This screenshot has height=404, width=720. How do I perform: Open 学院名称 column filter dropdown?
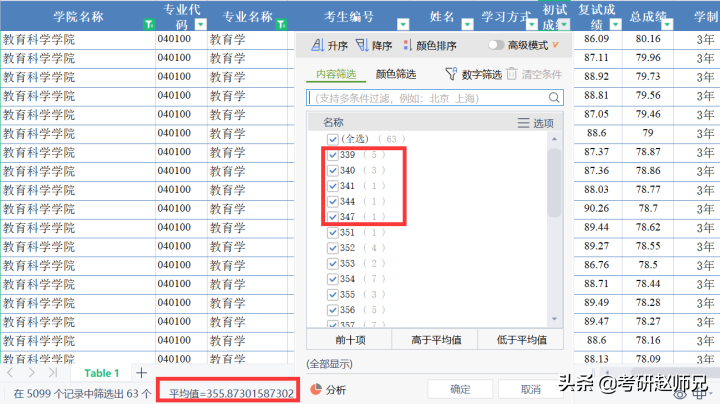tap(149, 24)
